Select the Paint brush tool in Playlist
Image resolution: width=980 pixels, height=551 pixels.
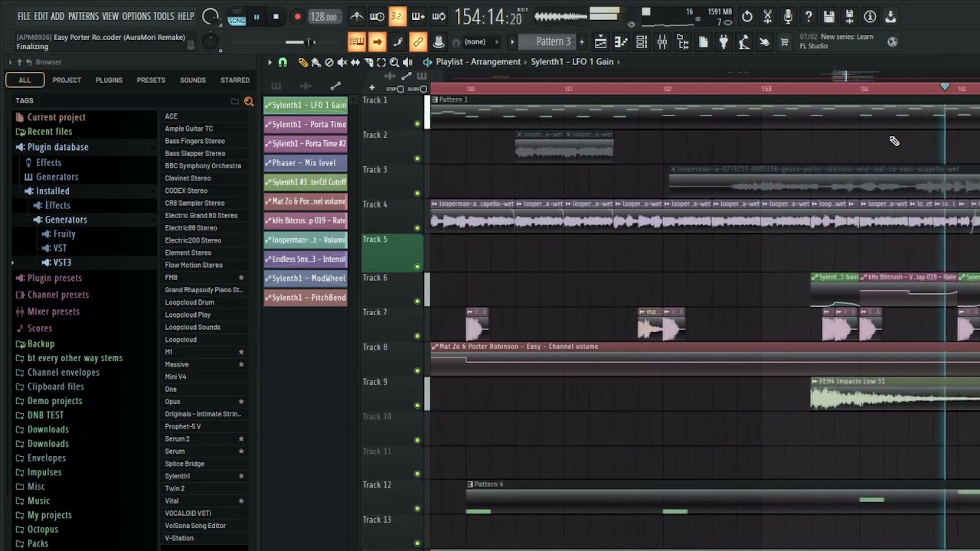point(315,63)
